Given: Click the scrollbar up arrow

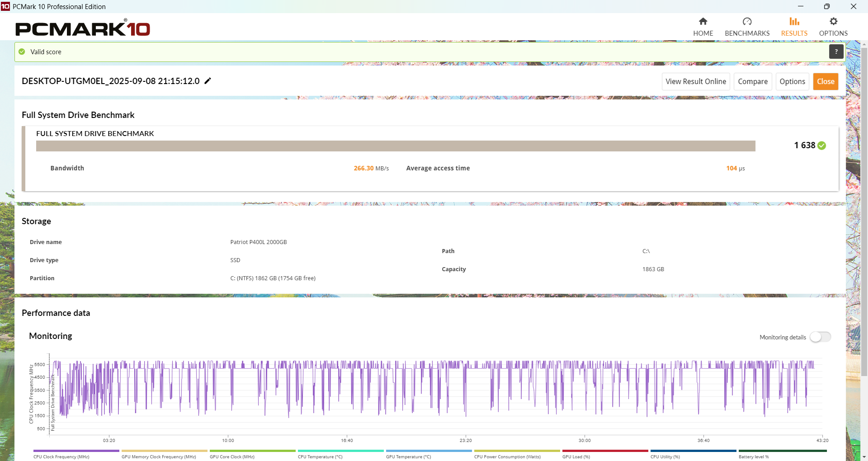Looking at the screenshot, I should tap(864, 44).
